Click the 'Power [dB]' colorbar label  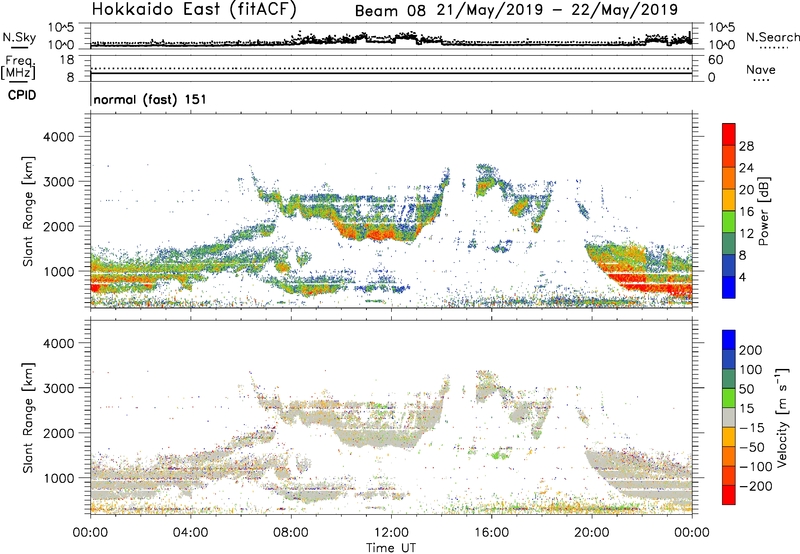tap(763, 211)
